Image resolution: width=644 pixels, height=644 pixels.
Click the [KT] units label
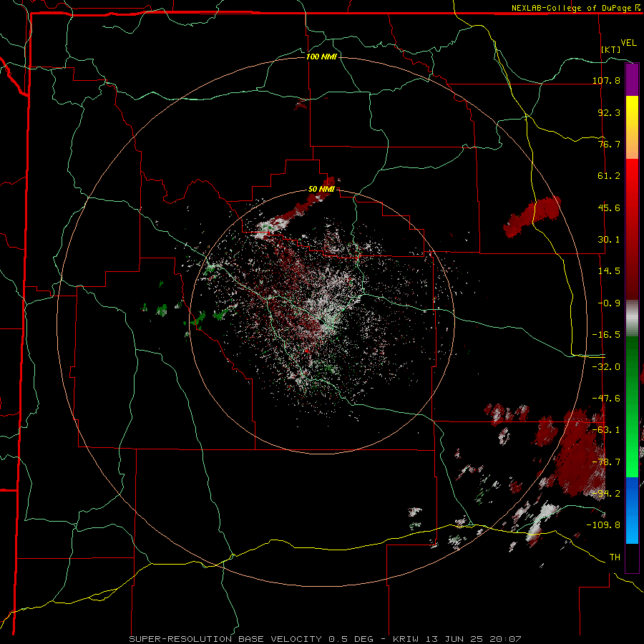click(x=611, y=49)
